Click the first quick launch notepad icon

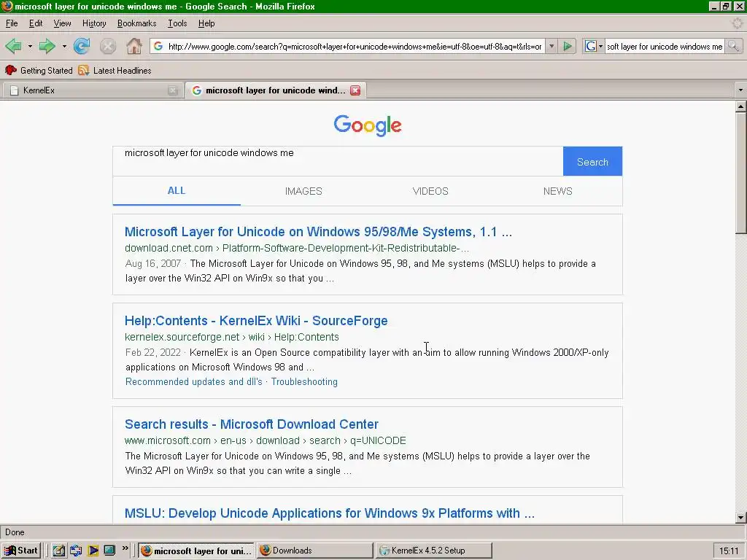(x=58, y=551)
